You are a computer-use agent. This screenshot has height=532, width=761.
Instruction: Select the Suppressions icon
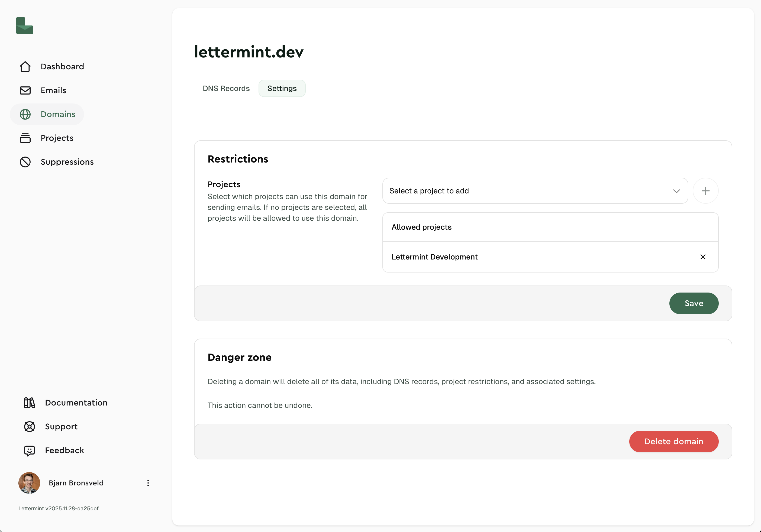25,162
